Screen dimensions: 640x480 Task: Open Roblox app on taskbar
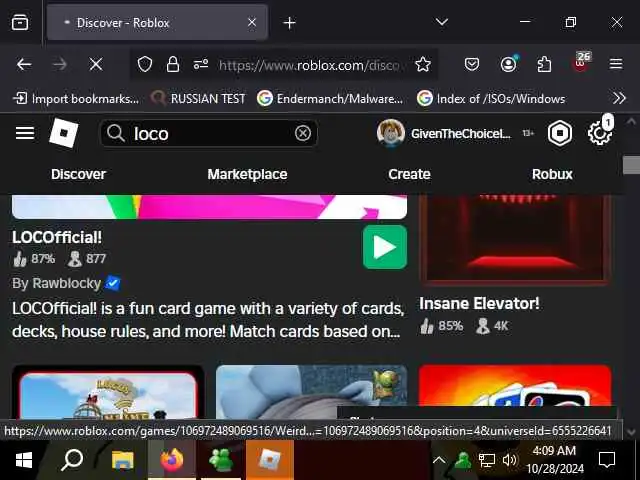(x=269, y=460)
